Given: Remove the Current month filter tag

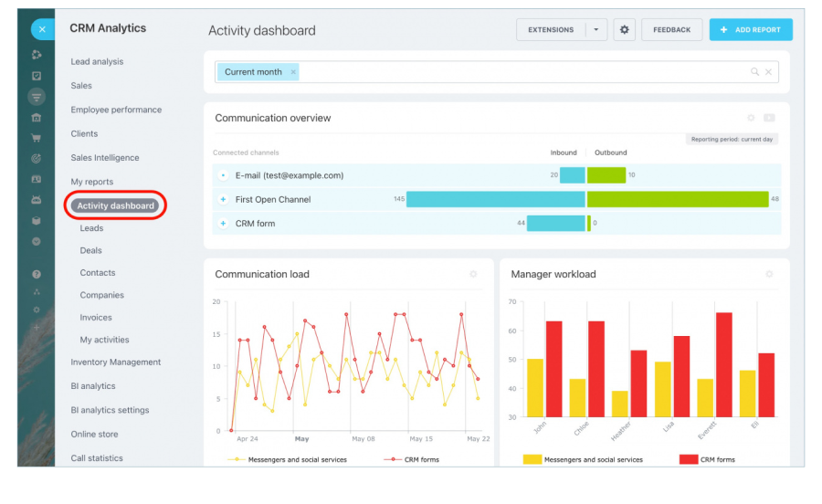Looking at the screenshot, I should pos(293,72).
